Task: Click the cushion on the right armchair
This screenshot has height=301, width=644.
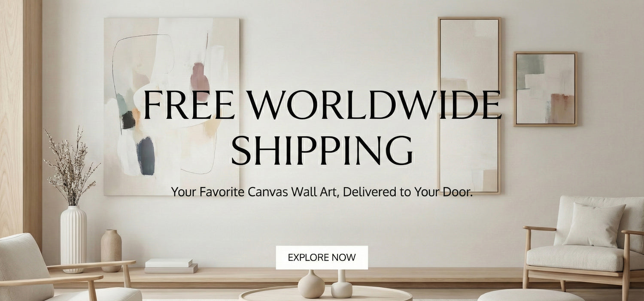Action: tap(594, 225)
